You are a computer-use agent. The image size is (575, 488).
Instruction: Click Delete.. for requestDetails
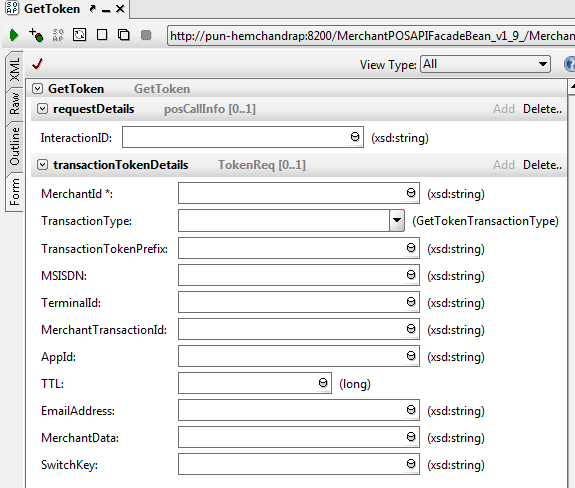pos(542,109)
